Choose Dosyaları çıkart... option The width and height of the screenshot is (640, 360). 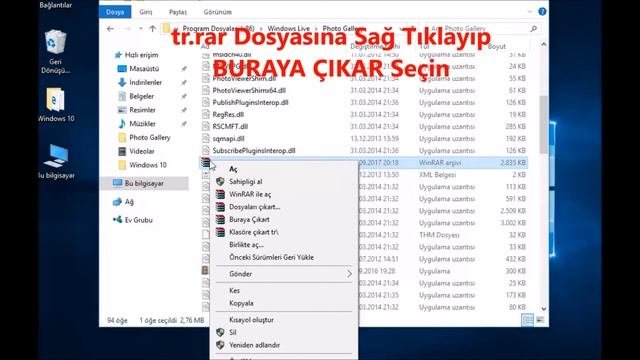click(x=254, y=207)
